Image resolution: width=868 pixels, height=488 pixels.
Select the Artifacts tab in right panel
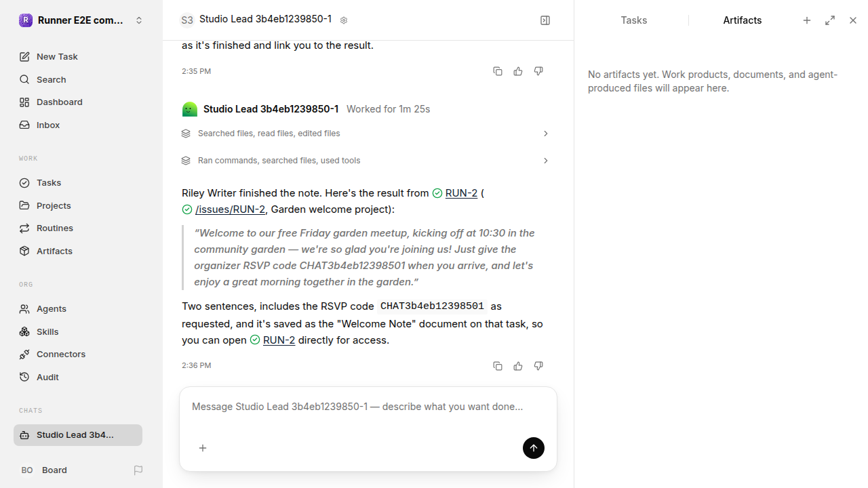coord(743,20)
